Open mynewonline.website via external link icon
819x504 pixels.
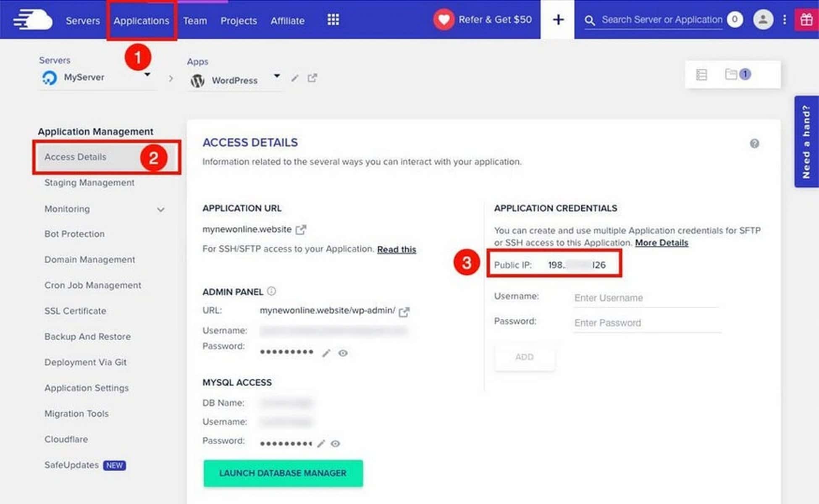(x=301, y=229)
